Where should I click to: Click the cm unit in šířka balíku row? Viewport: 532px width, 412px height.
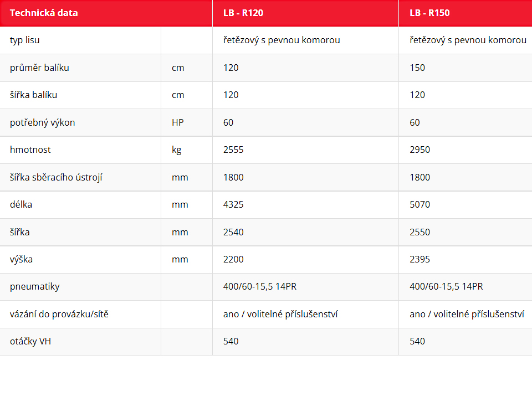click(x=178, y=95)
